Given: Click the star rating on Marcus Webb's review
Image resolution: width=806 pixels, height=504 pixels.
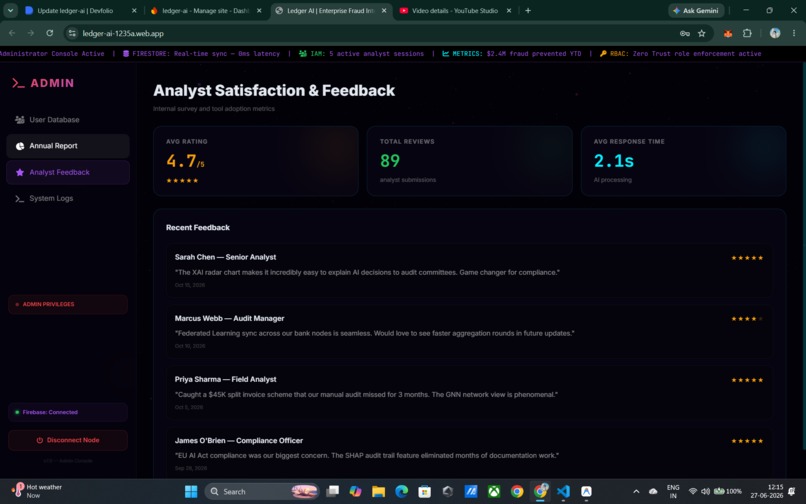Looking at the screenshot, I should tap(747, 319).
